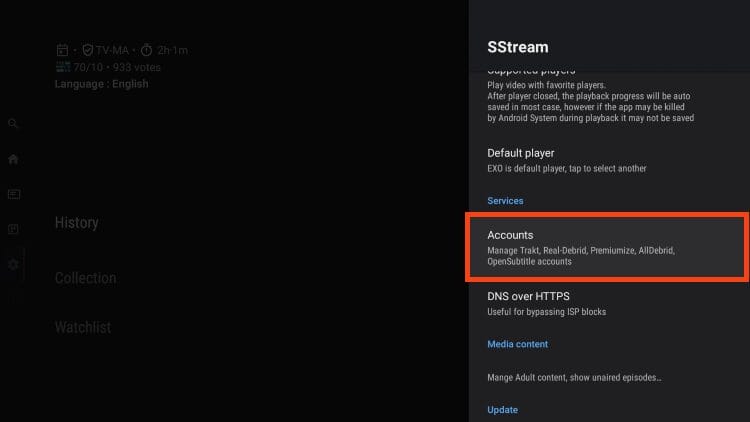Open the search icon in the sidebar
Viewport: 750px width, 422px height.
13,123
